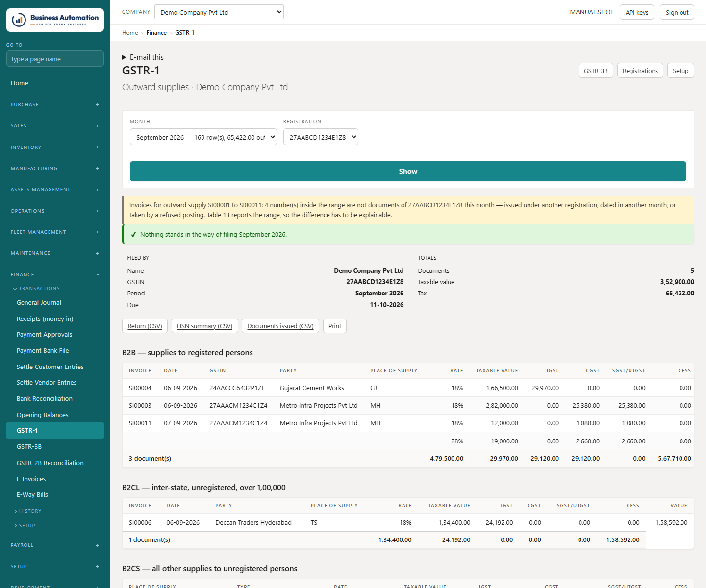Open the Setup button beside Registrations
706x588 pixels.
(681, 71)
